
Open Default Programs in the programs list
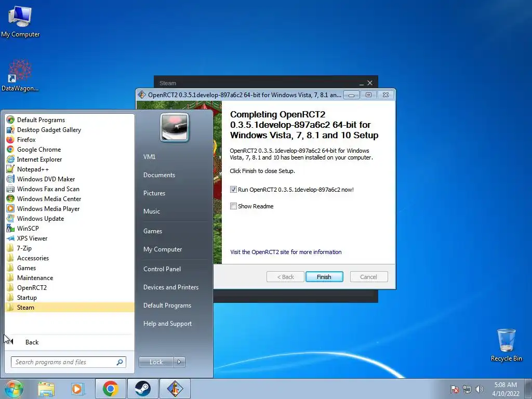tap(41, 120)
